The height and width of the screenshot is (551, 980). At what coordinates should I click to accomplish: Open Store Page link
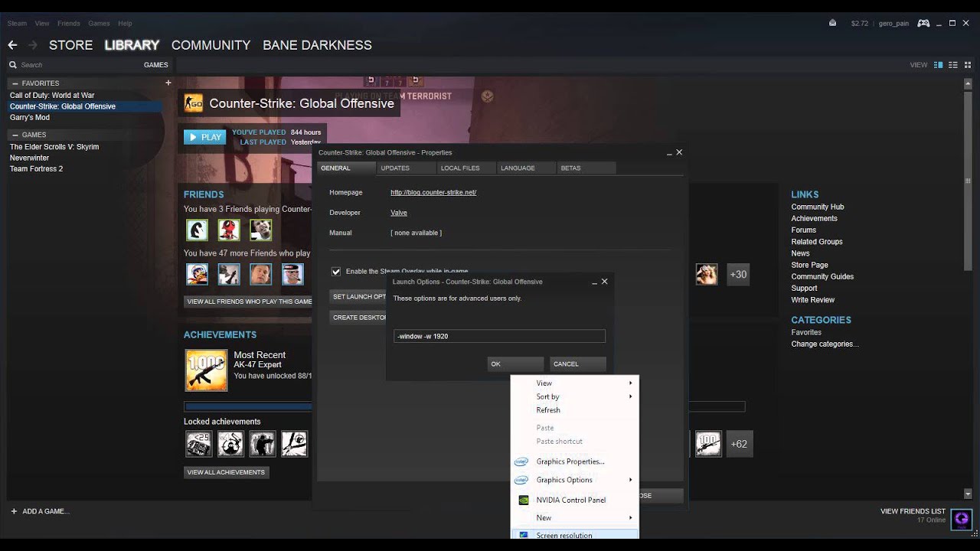click(x=809, y=266)
